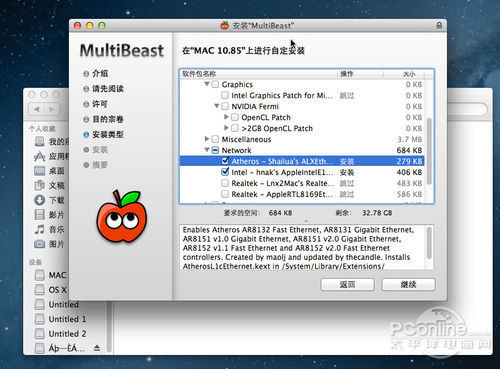Select the Realtek AppleRTL8169Ethernet row
Screen dimensions: 500x369
click(302, 194)
